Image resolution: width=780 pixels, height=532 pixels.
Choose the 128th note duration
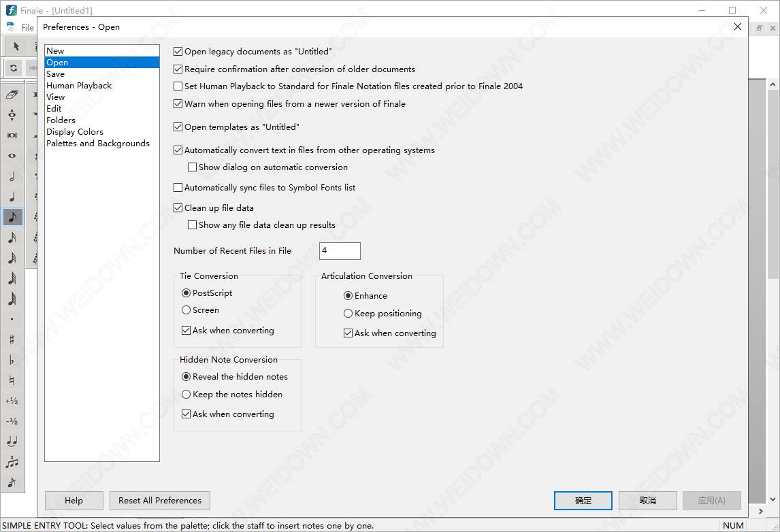point(12,299)
